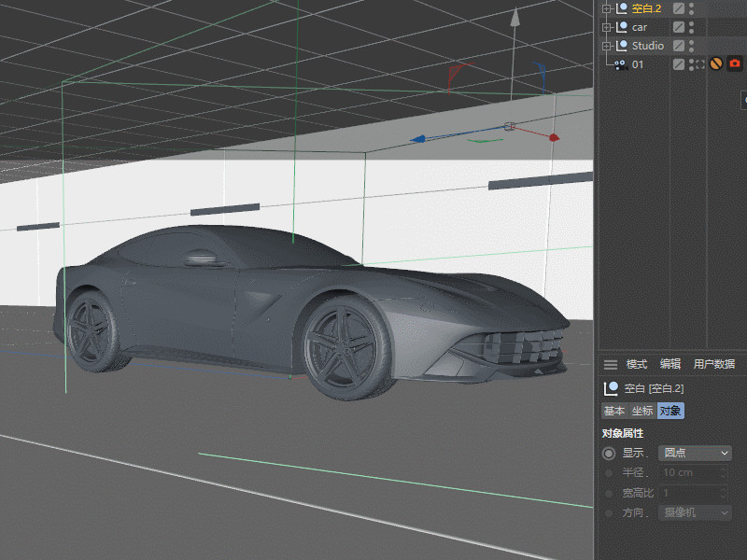The width and height of the screenshot is (747, 560).
Task: Open the 模式 menu
Action: coord(637,364)
